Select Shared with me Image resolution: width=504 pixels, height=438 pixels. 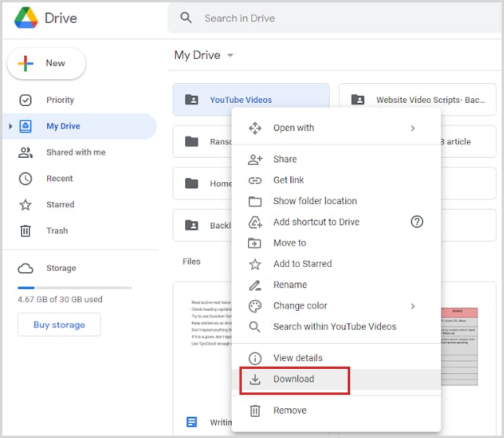point(75,152)
